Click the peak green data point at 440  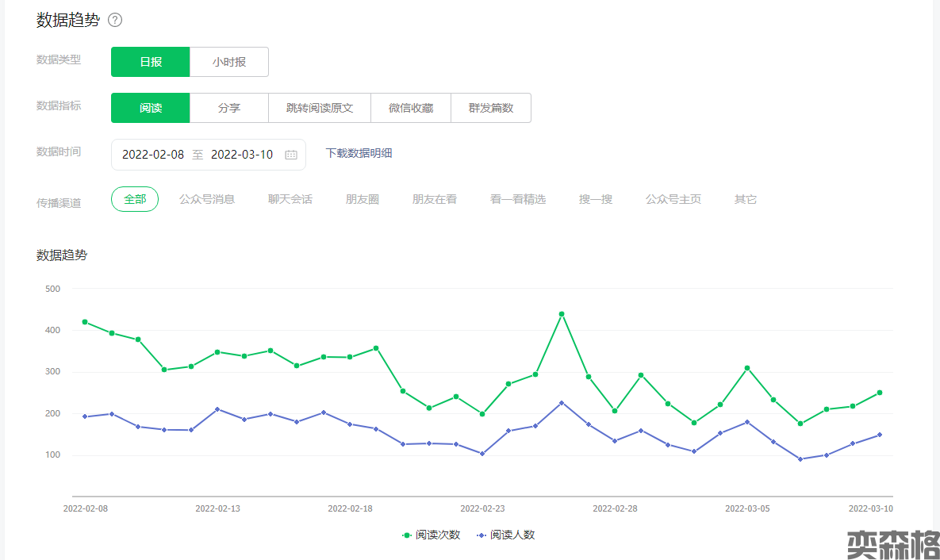pos(562,314)
